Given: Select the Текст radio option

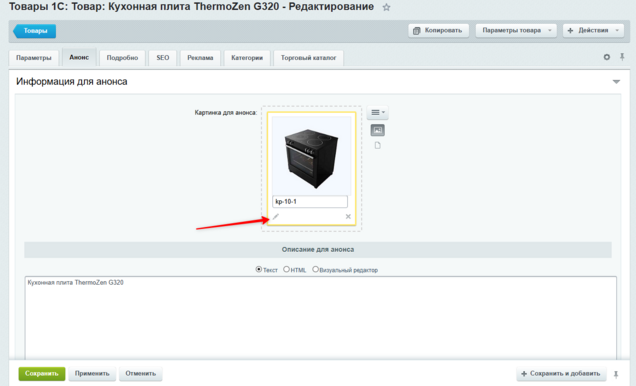Looking at the screenshot, I should coord(258,269).
